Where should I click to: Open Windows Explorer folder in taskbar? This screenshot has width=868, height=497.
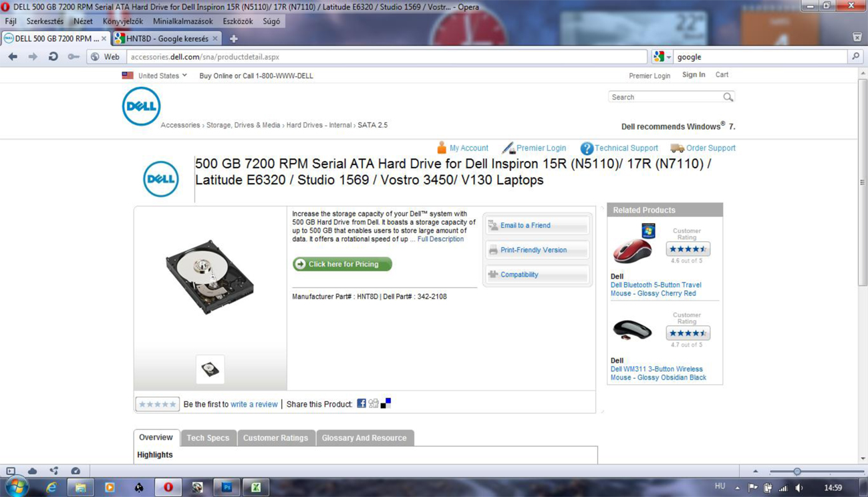tap(80, 488)
